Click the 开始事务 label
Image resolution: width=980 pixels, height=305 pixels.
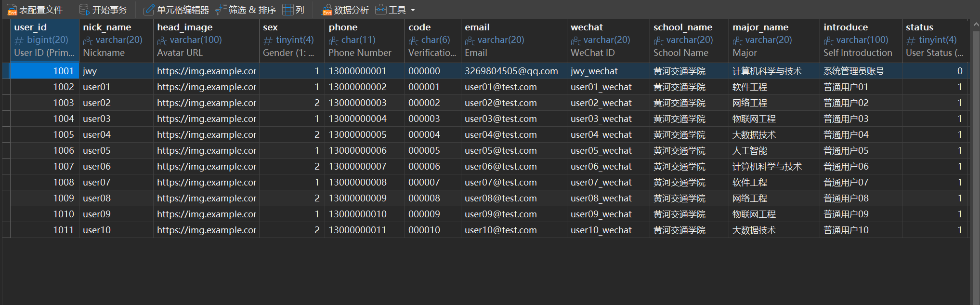click(x=110, y=10)
